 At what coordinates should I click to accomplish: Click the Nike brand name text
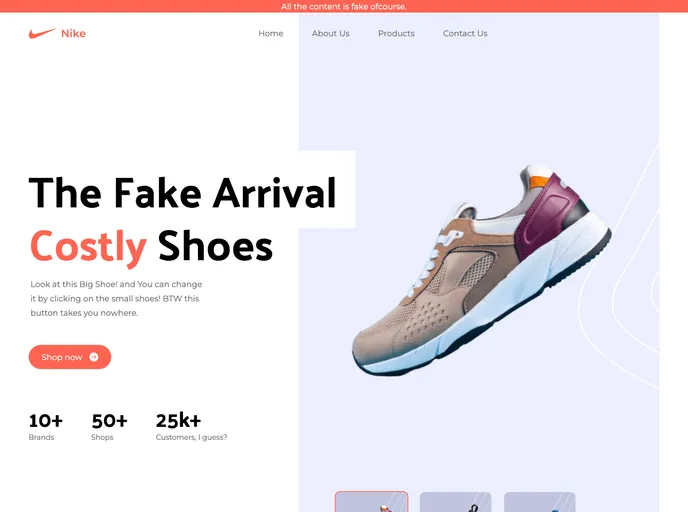73,33
